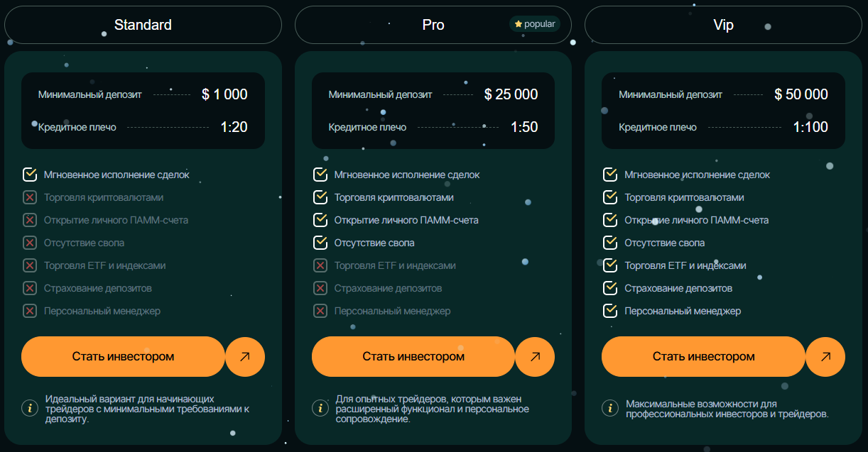Click the arrow icon beside Pro's investor button
Viewport: 868px width, 452px height.
(x=535, y=356)
